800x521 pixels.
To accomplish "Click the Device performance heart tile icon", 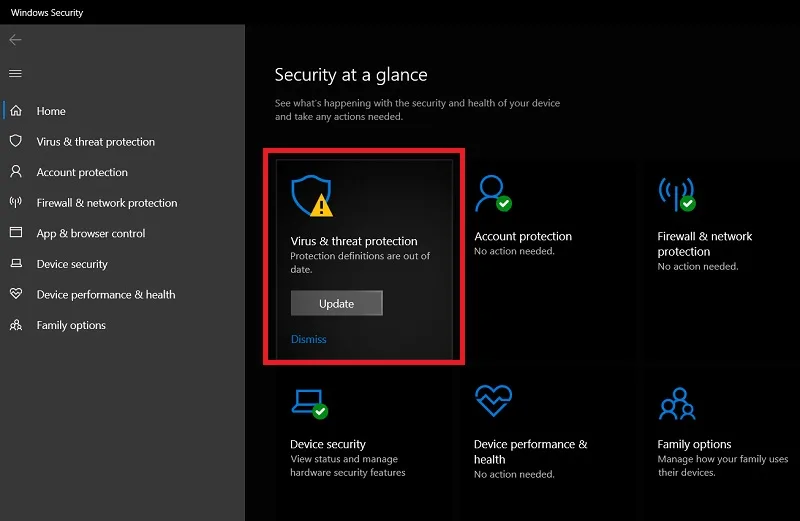I will pos(493,401).
